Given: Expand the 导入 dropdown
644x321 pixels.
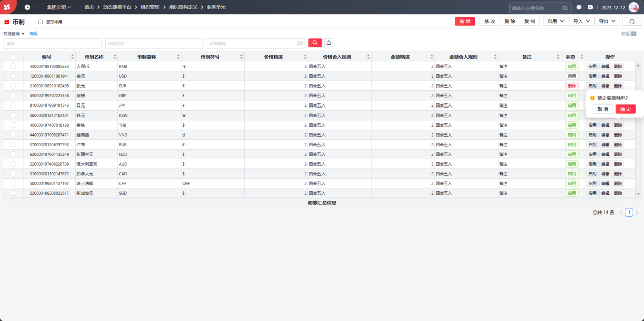Looking at the screenshot, I should 581,21.
